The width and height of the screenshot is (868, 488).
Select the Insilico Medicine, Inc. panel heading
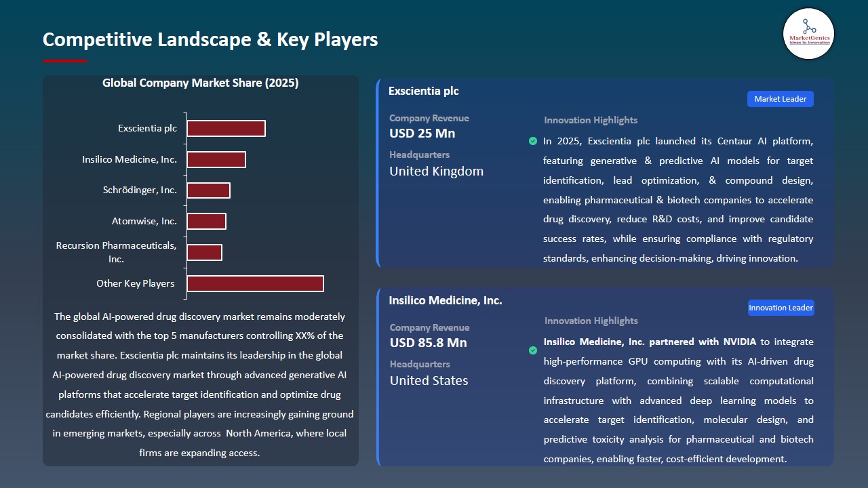click(x=446, y=300)
